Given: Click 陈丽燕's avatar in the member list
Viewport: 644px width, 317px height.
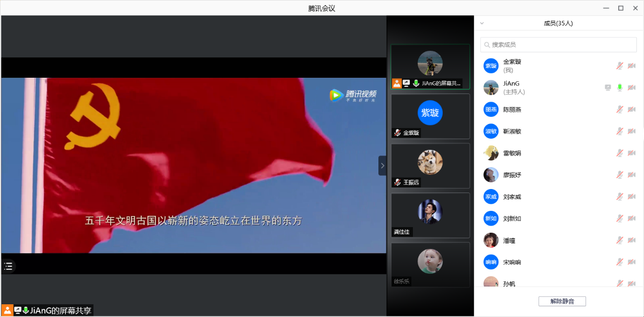Looking at the screenshot, I should [491, 109].
